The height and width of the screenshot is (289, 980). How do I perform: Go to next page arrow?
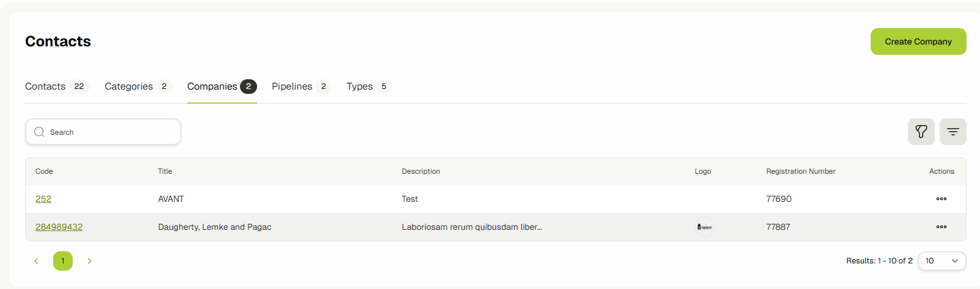pos(90,261)
